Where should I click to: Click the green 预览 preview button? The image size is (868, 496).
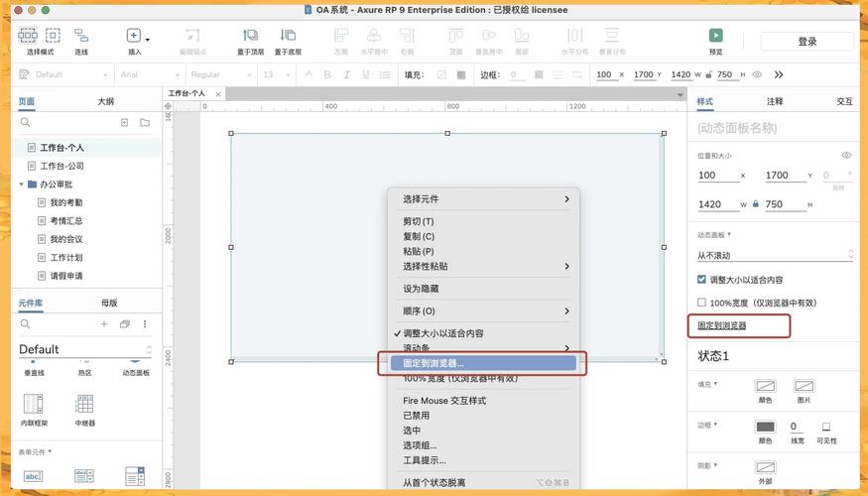[x=716, y=36]
